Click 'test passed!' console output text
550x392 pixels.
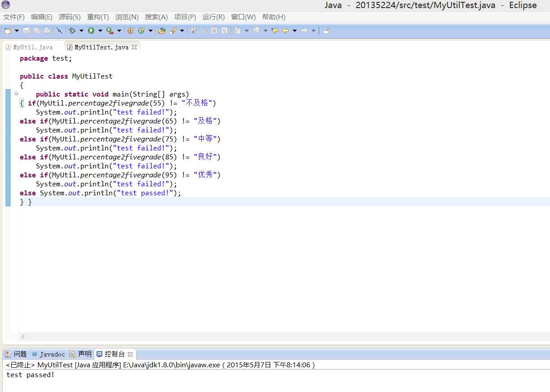click(x=30, y=375)
